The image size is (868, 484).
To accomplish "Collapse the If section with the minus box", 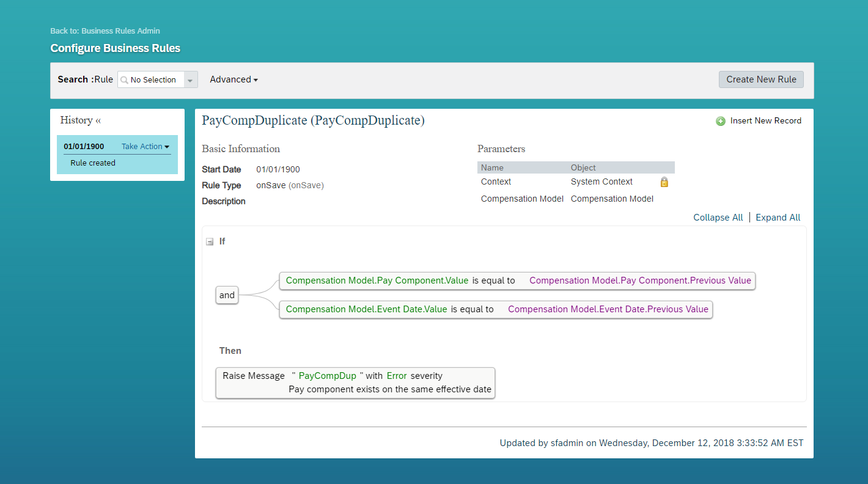I will pyautogui.click(x=210, y=241).
